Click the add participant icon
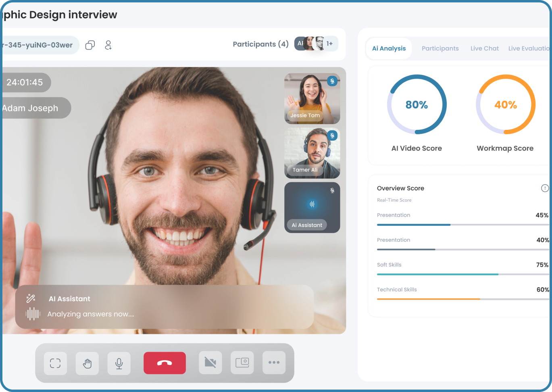The height and width of the screenshot is (392, 552). point(108,45)
